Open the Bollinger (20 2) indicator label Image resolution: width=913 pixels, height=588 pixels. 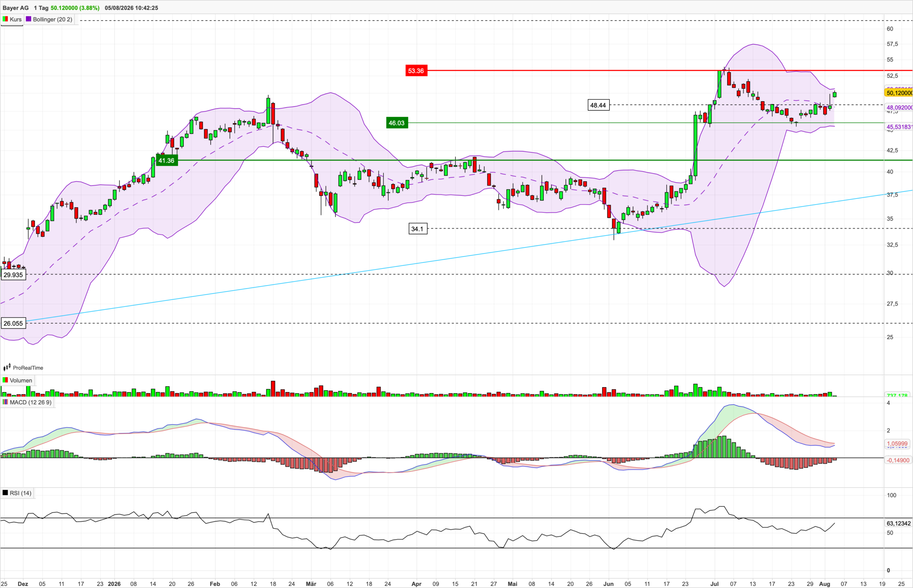pos(52,19)
